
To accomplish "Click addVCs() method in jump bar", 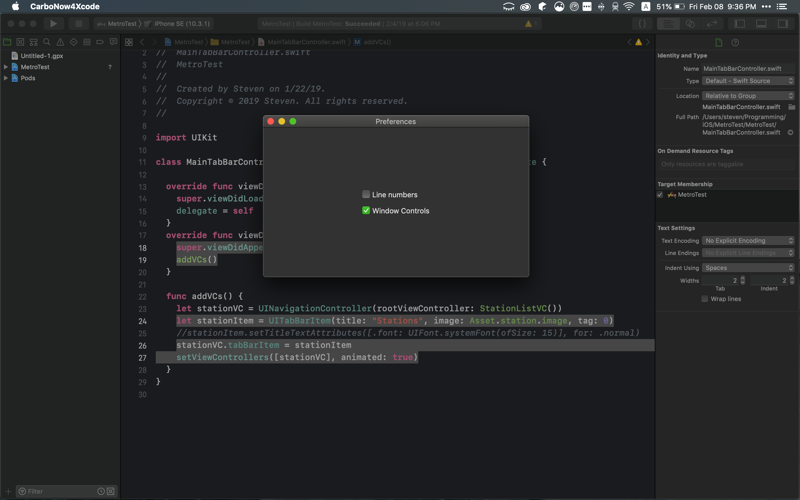I will [373, 42].
